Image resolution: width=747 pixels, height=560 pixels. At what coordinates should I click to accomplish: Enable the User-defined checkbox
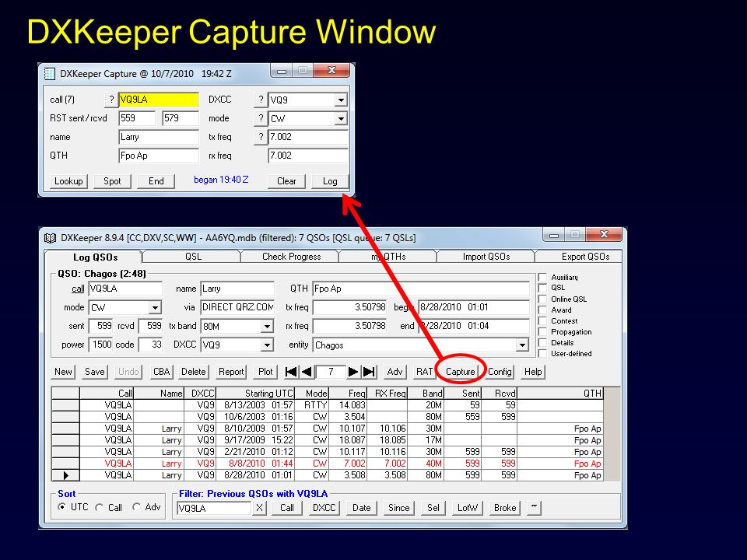coord(542,354)
